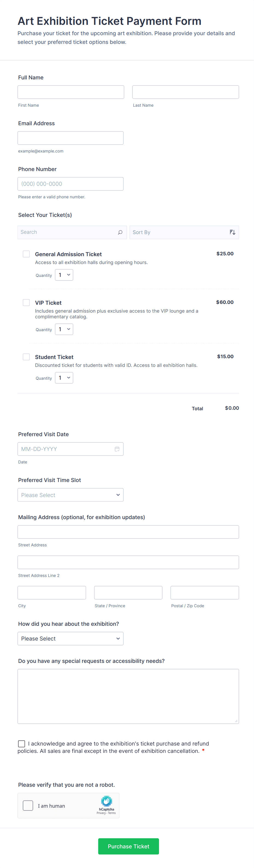254x868 pixels.
Task: Click the search magnifier icon
Action: pos(120,232)
